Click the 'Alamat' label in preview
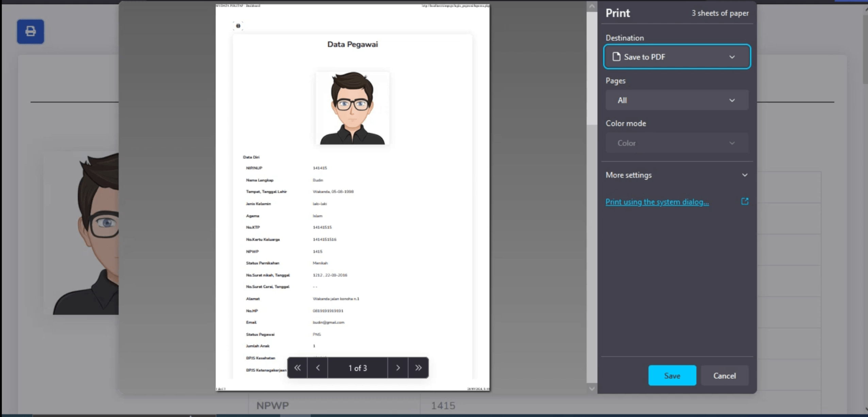This screenshot has height=417, width=868. 252,299
